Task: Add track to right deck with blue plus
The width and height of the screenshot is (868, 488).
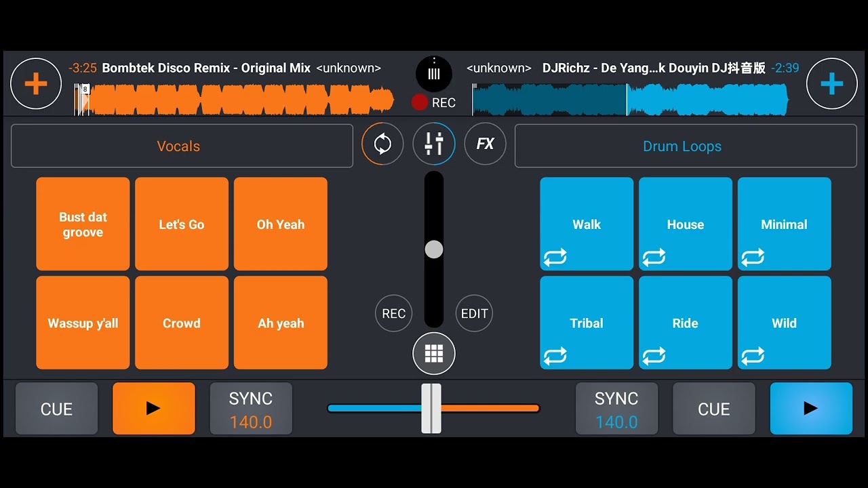Action: point(831,84)
